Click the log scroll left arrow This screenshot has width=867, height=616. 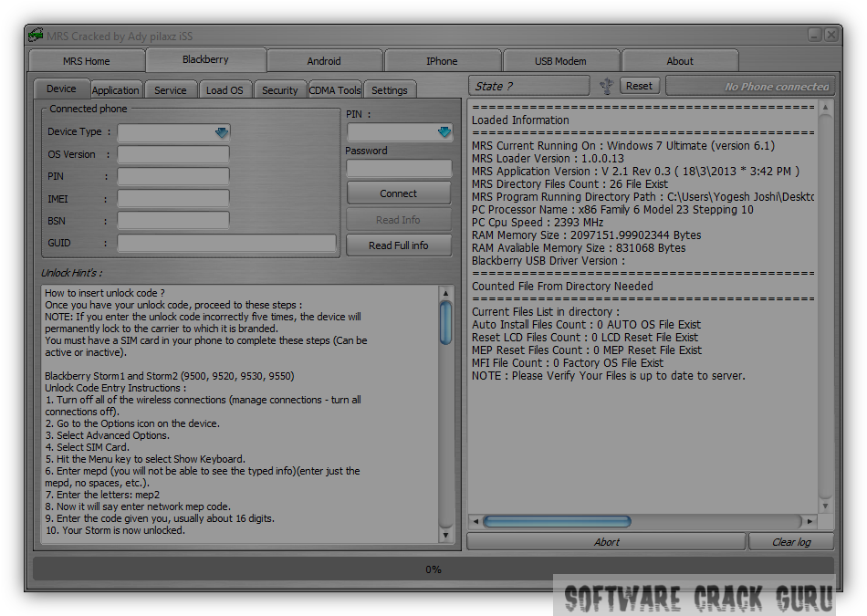click(x=475, y=521)
